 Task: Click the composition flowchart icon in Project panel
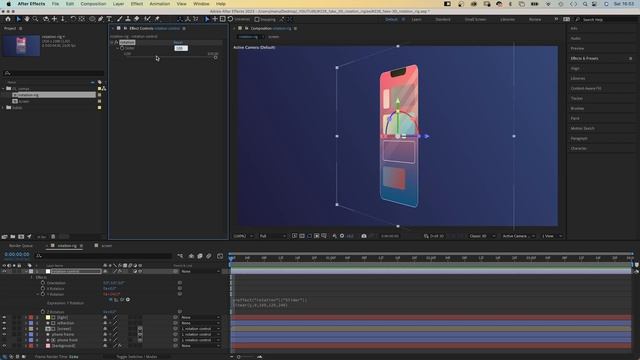click(104, 89)
